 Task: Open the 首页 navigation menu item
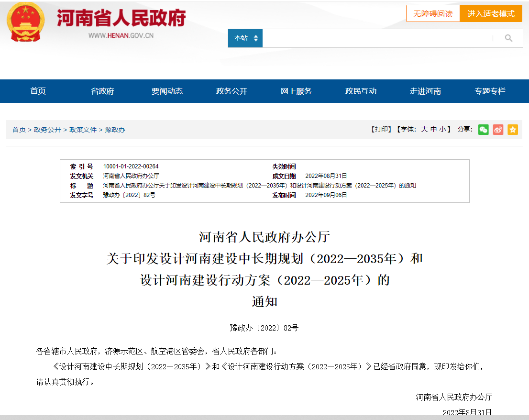click(x=38, y=91)
